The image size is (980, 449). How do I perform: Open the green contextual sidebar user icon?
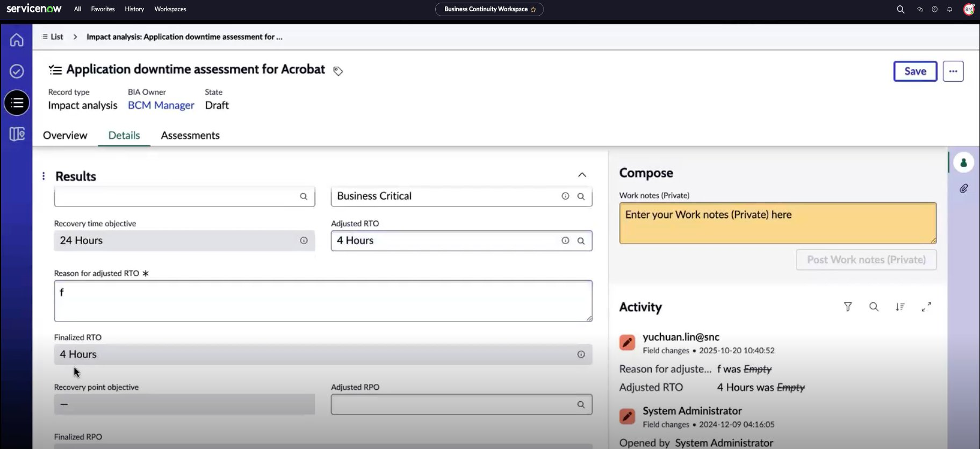click(964, 162)
